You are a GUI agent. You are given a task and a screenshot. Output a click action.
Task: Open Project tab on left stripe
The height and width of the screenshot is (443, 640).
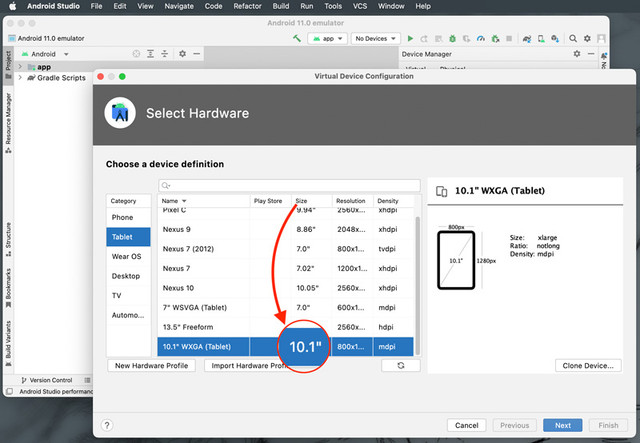coord(8,65)
